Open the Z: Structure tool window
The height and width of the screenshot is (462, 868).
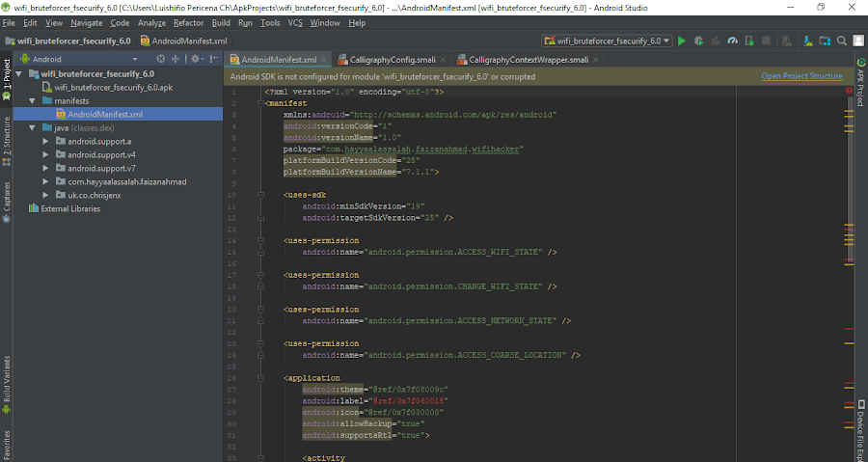click(7, 141)
